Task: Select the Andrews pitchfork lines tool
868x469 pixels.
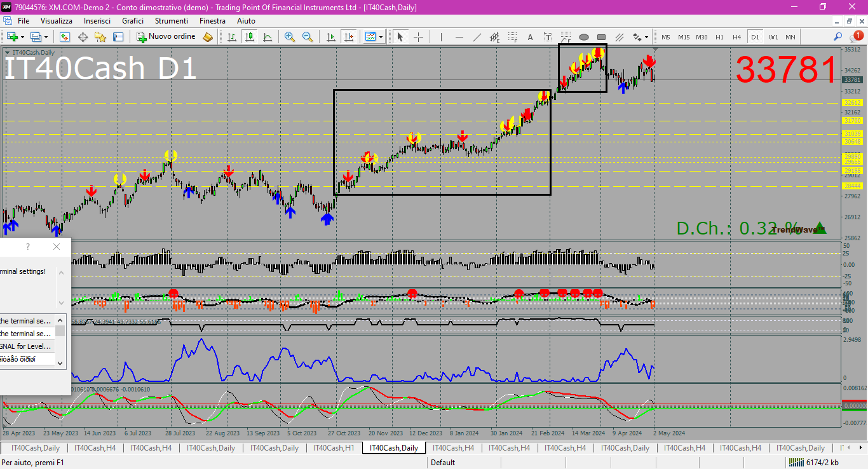Action: (620, 37)
